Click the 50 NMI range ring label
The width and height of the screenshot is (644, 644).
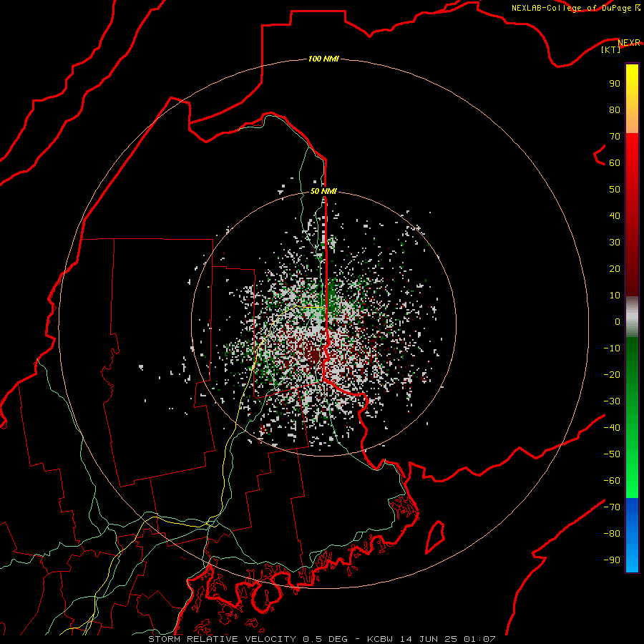323,191
